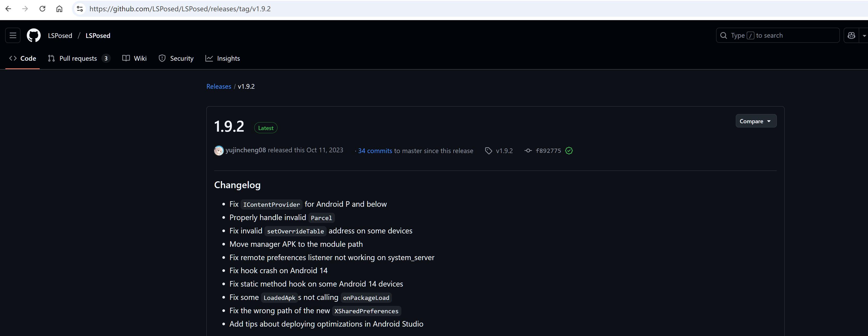
Task: Click the green commit verification checkmark
Action: click(569, 151)
